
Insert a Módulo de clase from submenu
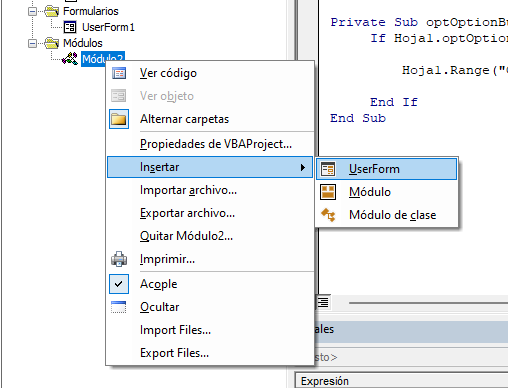387,215
